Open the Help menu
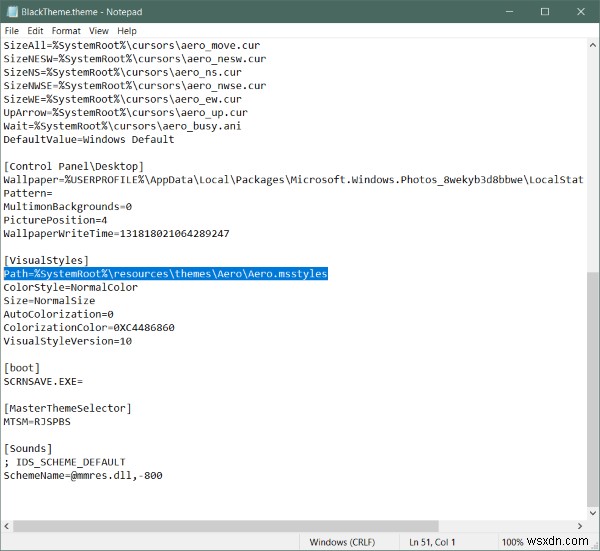Screen dimensions: 600x551 coord(127,31)
